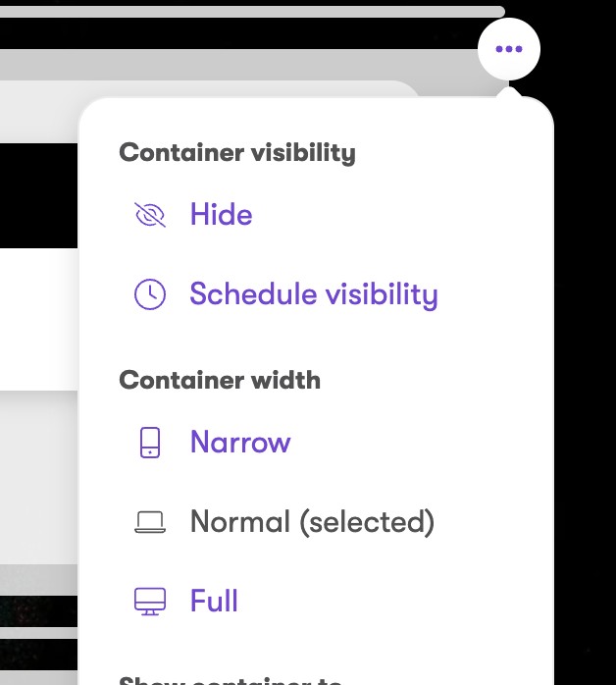Screen dimensions: 616x685
Task: Open the three-dot more options button
Action: point(508,49)
